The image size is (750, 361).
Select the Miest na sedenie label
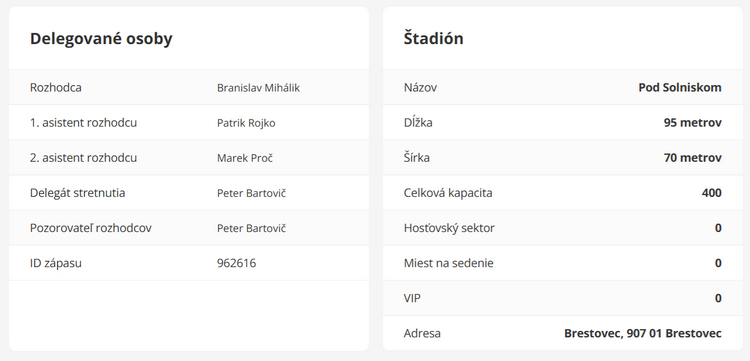[x=448, y=263]
